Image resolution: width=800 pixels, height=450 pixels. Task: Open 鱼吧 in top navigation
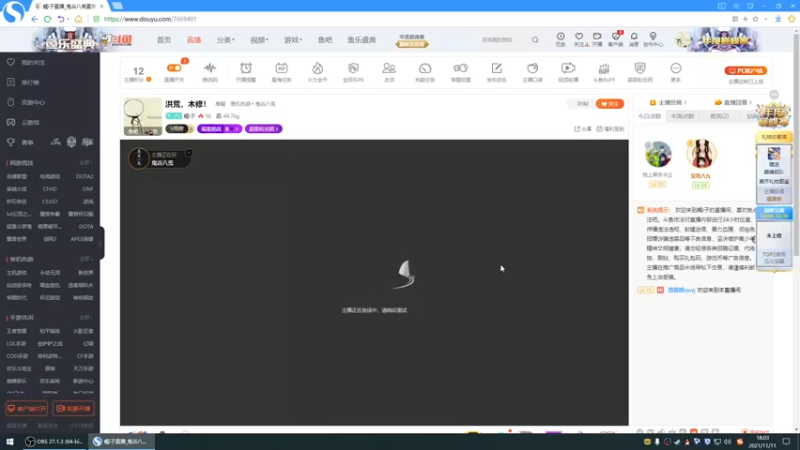325,40
